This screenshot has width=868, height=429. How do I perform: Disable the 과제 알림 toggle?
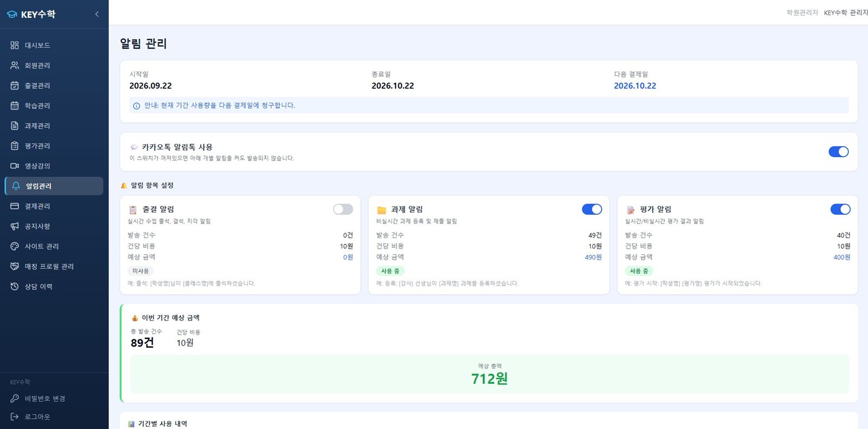(x=592, y=209)
